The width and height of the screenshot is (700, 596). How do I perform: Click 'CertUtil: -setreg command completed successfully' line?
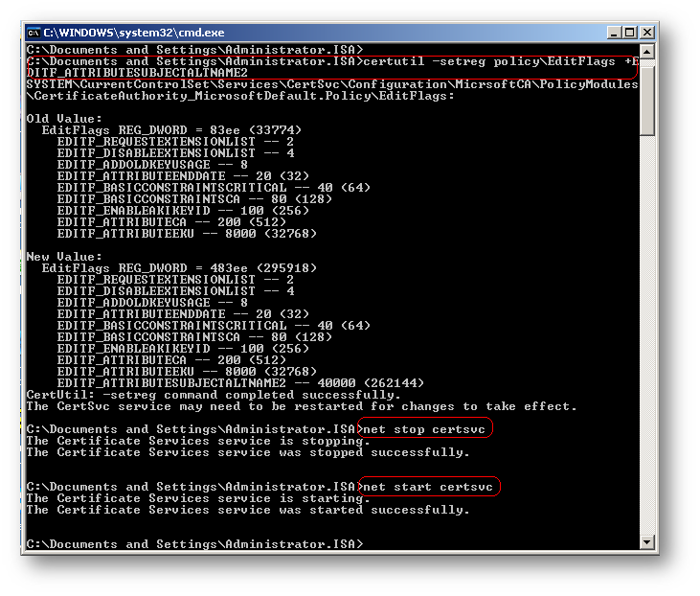point(213,394)
